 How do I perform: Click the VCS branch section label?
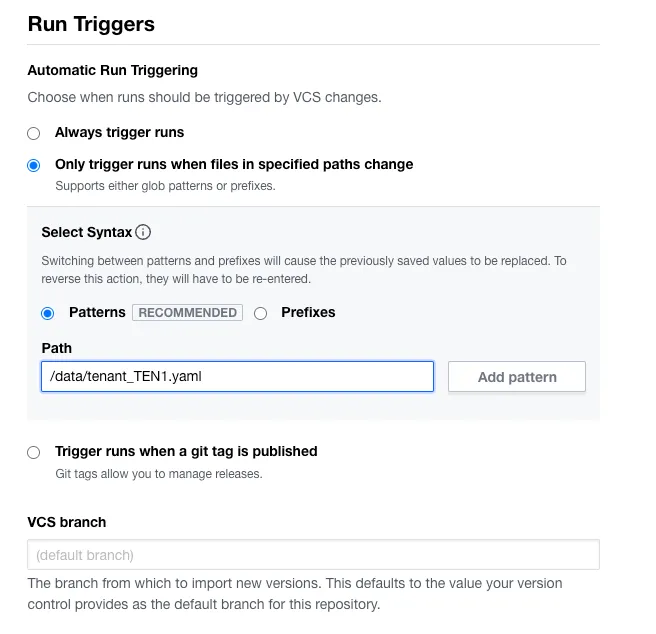coord(66,522)
